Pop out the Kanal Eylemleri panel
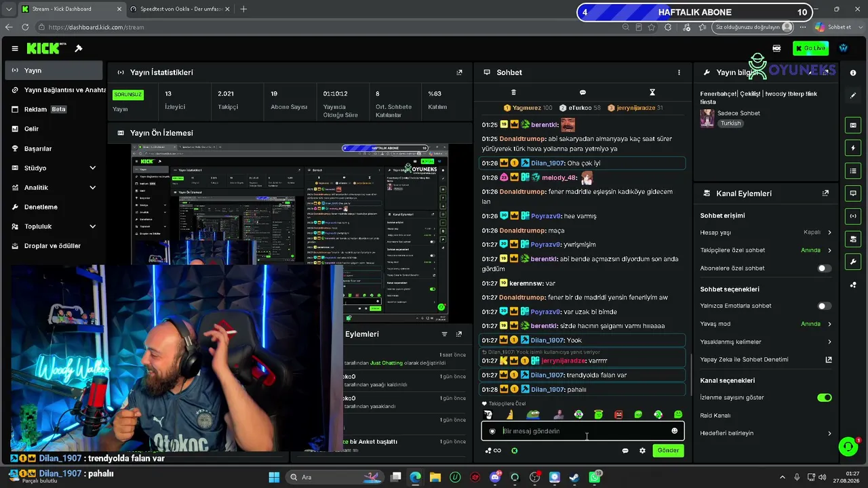 pyautogui.click(x=825, y=193)
